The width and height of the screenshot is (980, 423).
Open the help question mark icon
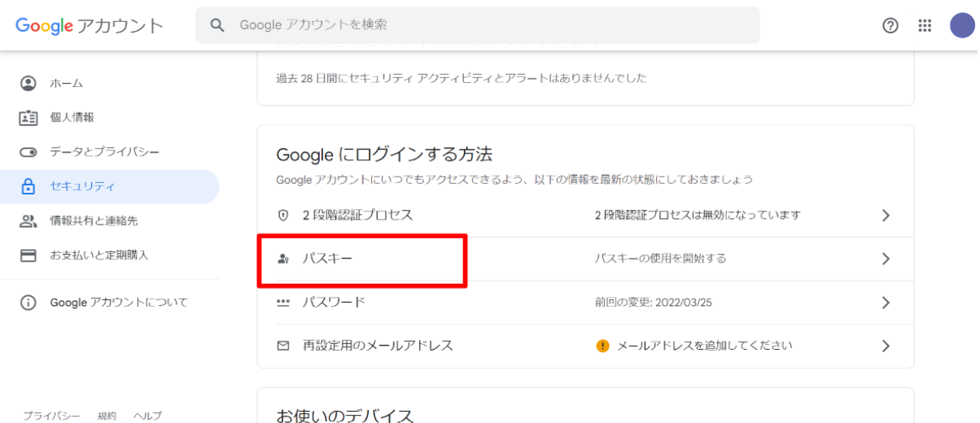point(890,25)
